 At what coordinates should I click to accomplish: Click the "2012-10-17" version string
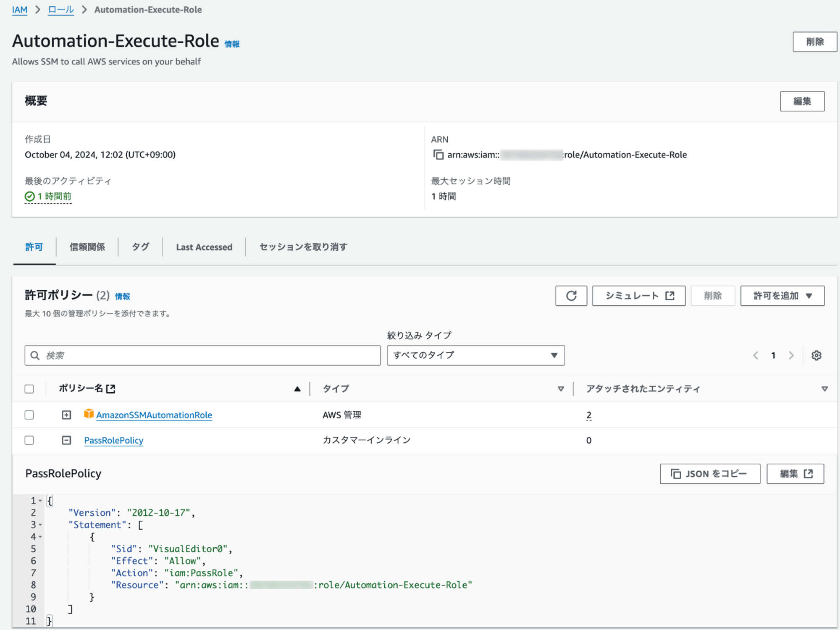pyautogui.click(x=159, y=513)
